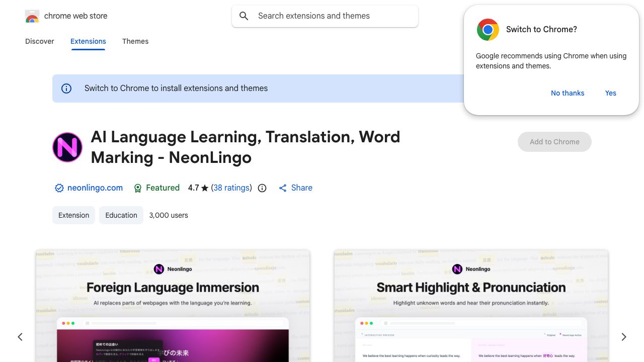Confirm switching with the Yes button
The width and height of the screenshot is (644, 362).
coord(611,93)
